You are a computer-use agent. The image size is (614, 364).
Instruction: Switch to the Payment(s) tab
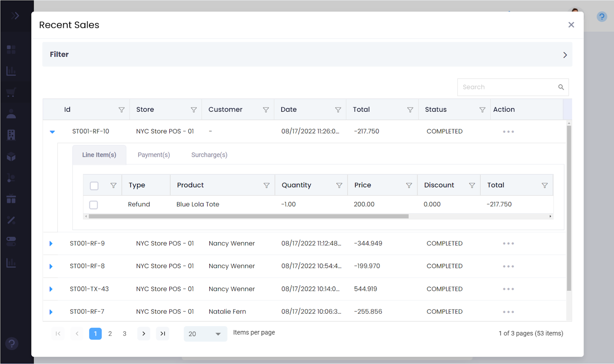(153, 155)
